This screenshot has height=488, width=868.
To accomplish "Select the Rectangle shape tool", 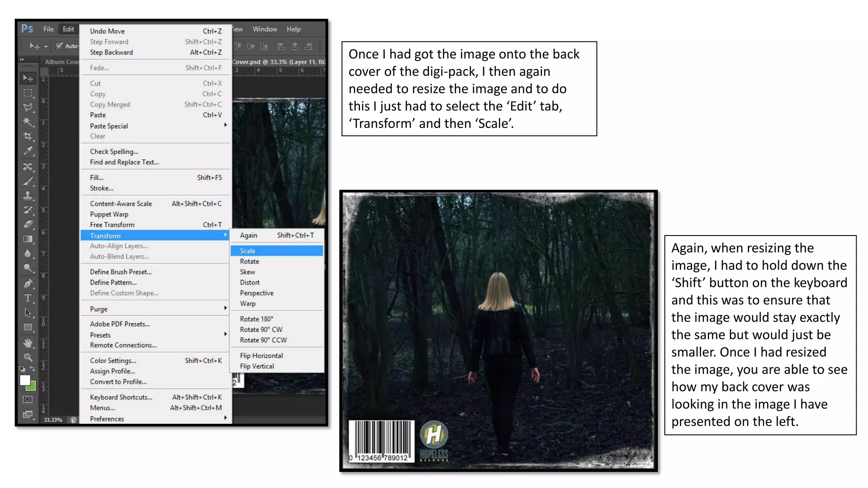I will click(x=28, y=327).
